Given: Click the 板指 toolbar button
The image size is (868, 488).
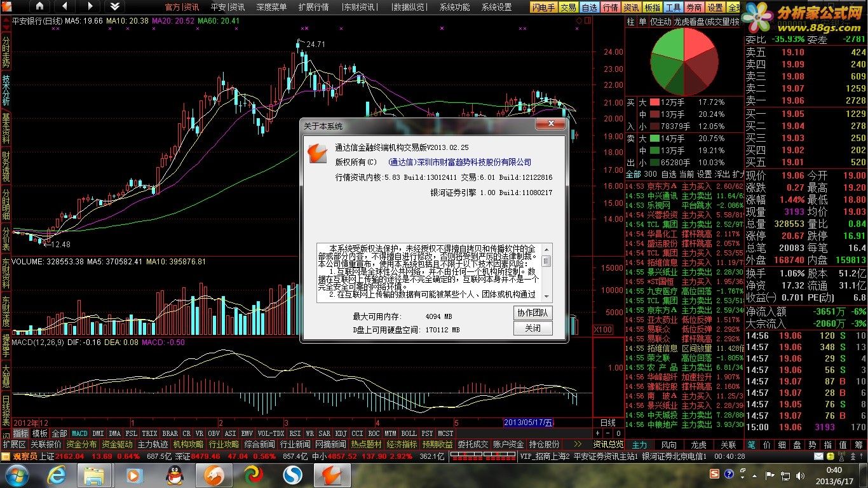Looking at the screenshot, I should [x=652, y=7].
